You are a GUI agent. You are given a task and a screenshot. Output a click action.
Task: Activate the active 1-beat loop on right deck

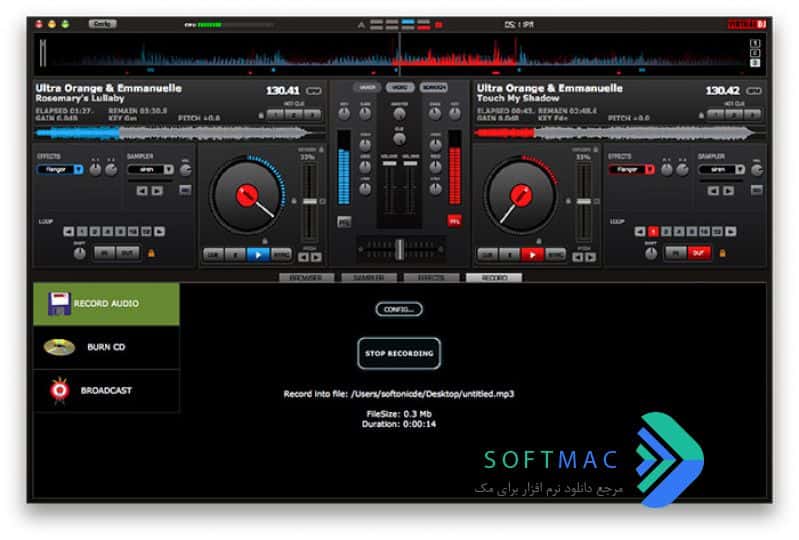pyautogui.click(x=653, y=232)
